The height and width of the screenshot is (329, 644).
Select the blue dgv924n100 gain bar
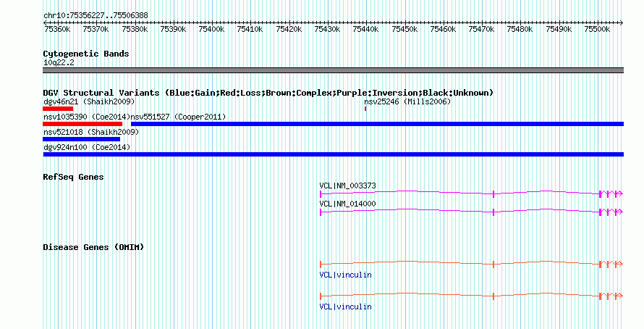(333, 154)
